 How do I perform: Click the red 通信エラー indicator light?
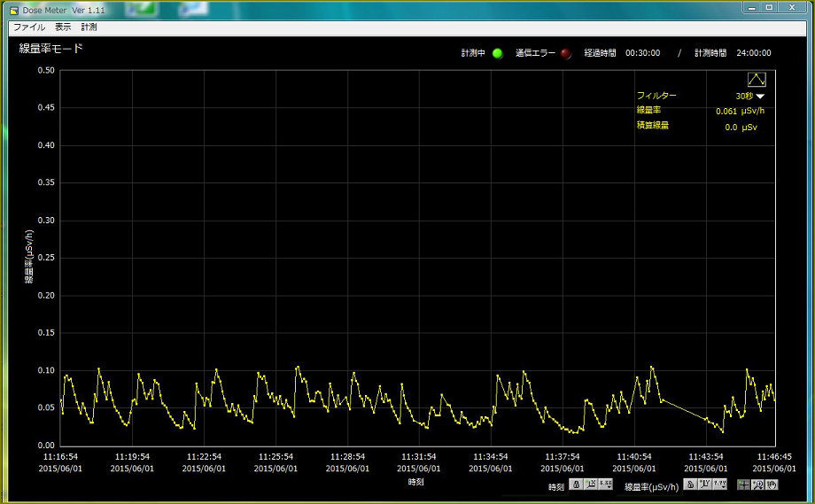tap(566, 53)
